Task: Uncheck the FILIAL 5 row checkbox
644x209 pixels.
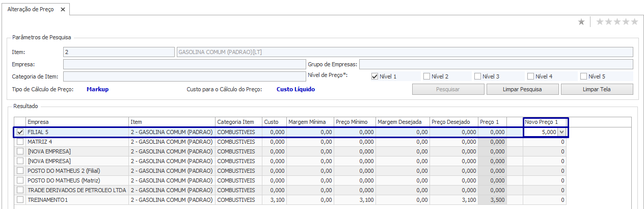Action: [20, 132]
